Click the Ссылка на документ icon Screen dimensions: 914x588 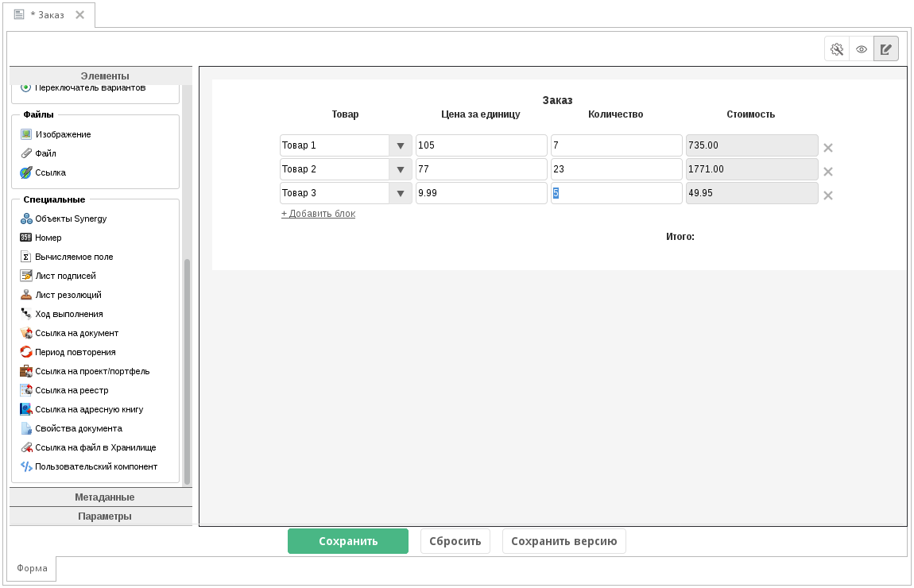pos(26,334)
